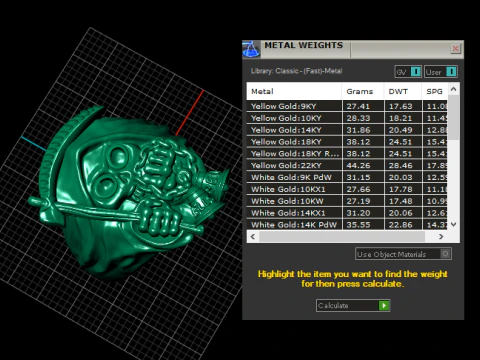Click the 27.41 grams value
This screenshot has height=360, width=480.
tap(358, 106)
